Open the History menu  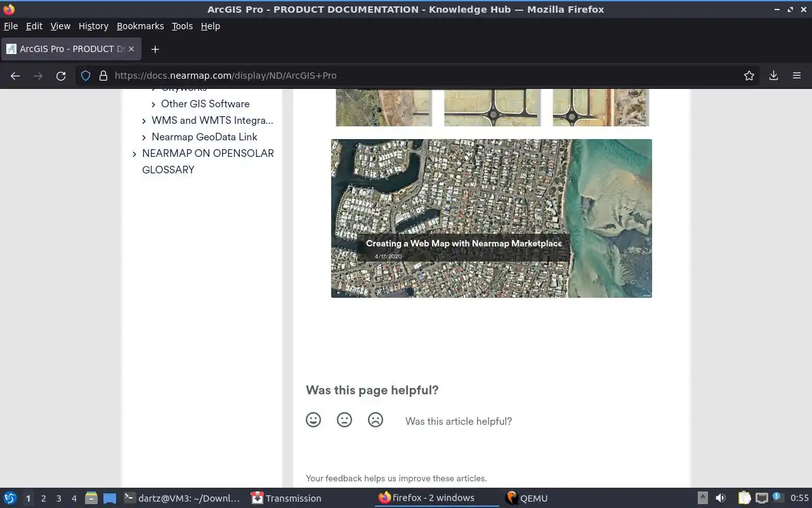93,26
